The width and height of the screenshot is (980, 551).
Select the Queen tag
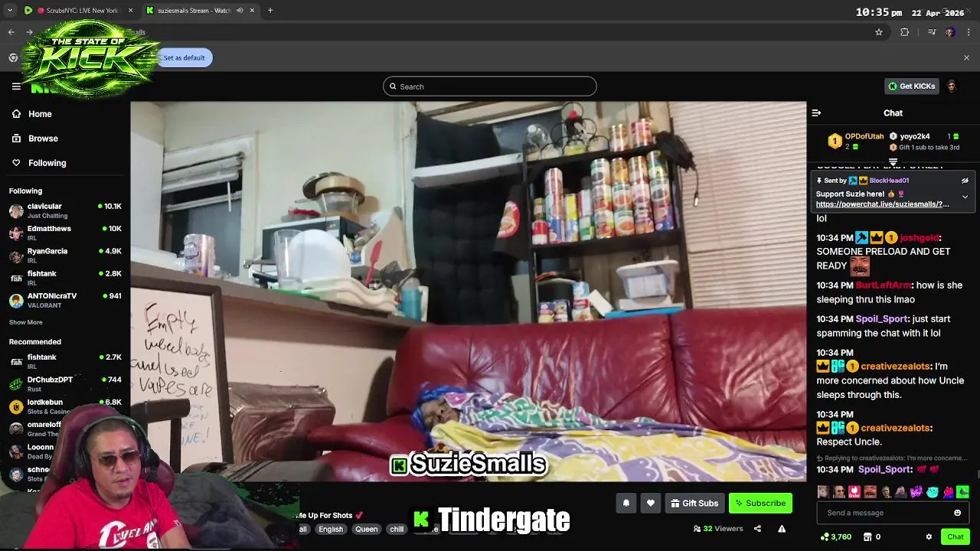coord(366,529)
